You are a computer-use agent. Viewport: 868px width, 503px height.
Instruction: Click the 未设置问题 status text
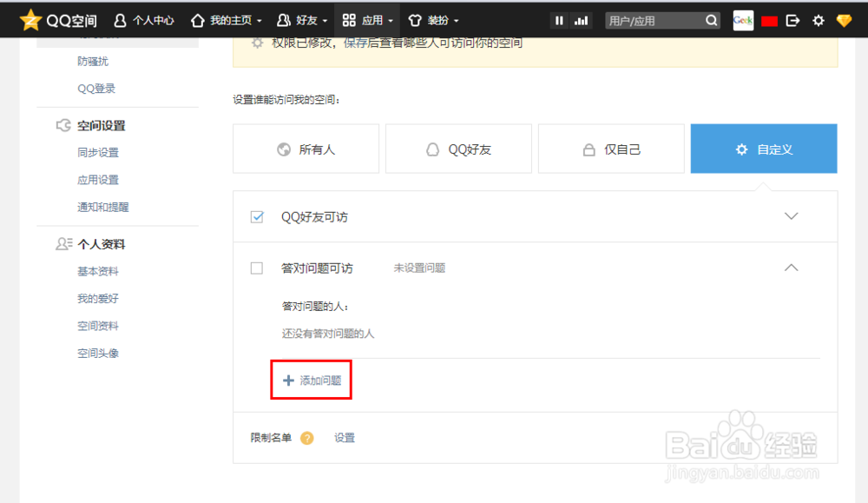(419, 268)
